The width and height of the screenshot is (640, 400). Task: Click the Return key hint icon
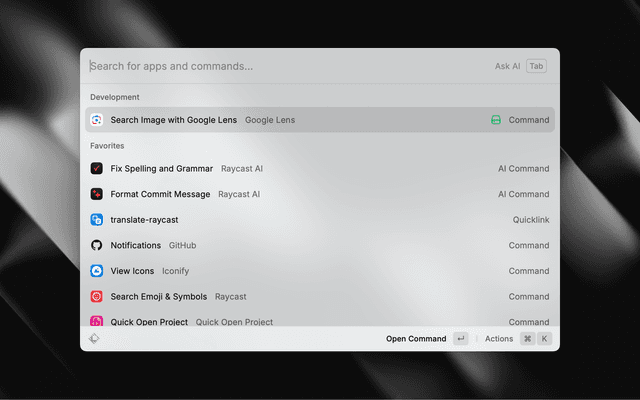pyautogui.click(x=460, y=339)
